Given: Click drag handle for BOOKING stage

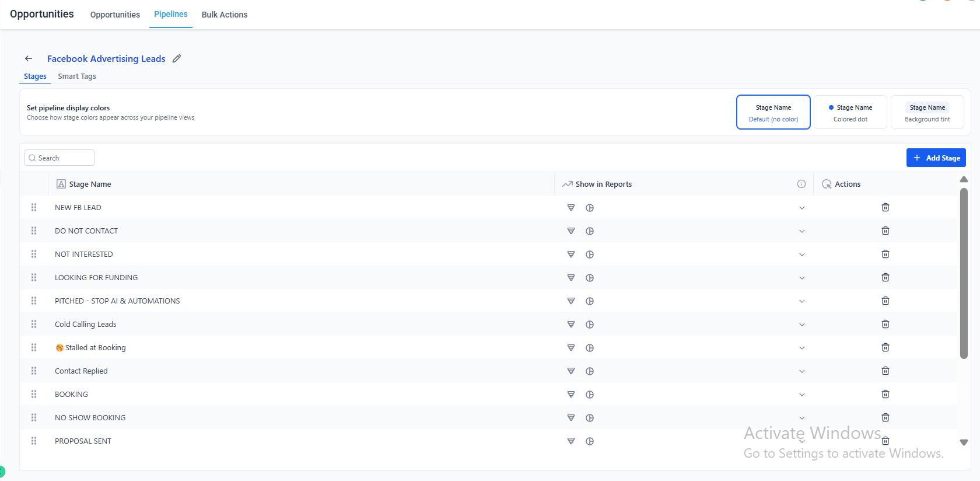Looking at the screenshot, I should point(34,394).
